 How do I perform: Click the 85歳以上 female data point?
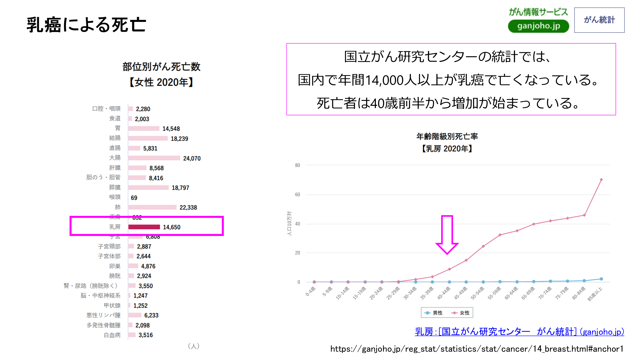click(x=601, y=180)
